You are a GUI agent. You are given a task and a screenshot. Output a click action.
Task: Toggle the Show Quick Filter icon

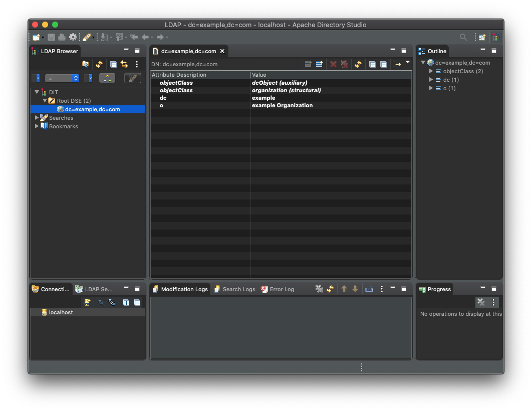pos(397,64)
